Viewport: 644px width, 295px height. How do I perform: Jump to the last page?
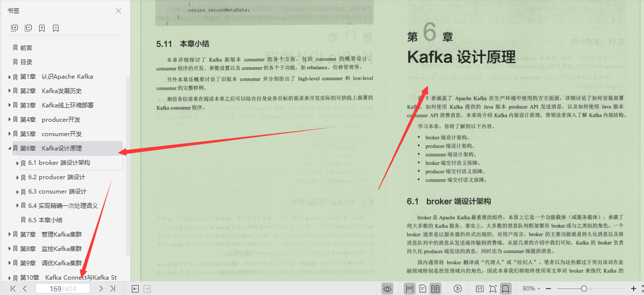click(x=113, y=289)
